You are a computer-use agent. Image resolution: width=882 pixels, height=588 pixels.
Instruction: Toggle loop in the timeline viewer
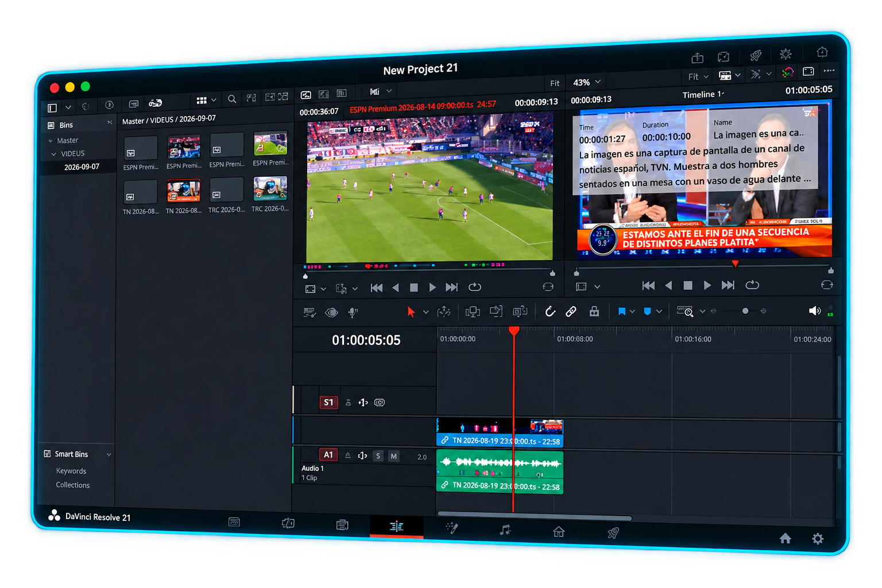pos(752,285)
